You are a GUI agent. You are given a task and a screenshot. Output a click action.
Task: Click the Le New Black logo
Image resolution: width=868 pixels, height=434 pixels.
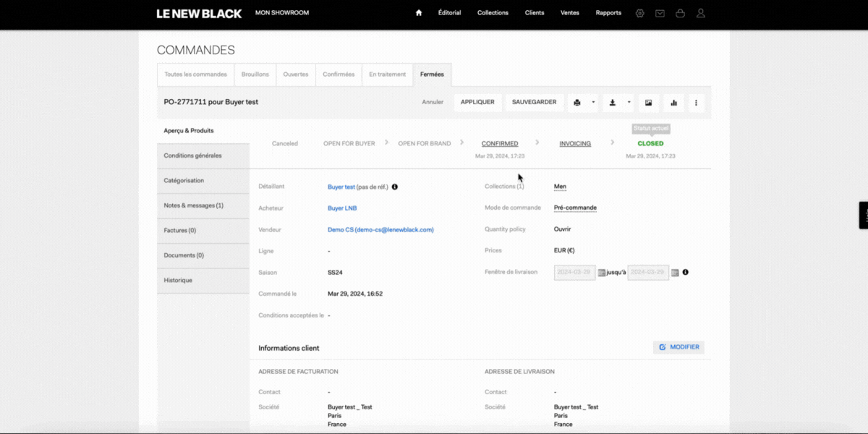199,13
